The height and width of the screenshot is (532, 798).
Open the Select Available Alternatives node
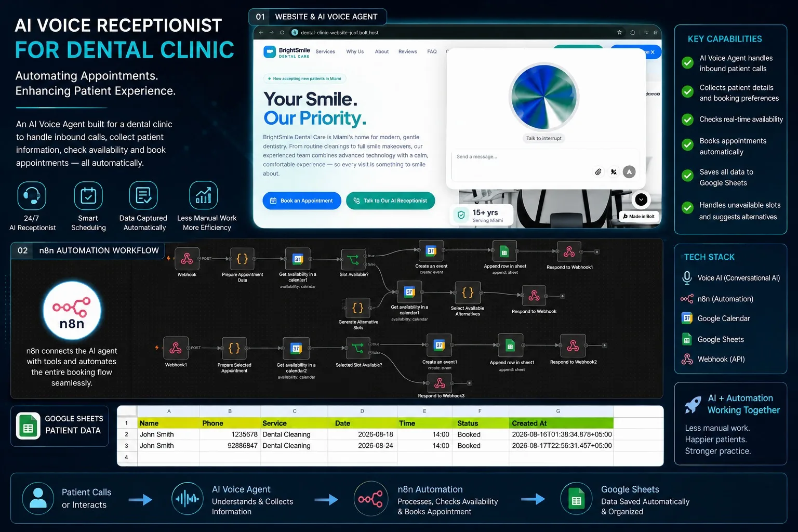[x=468, y=293]
